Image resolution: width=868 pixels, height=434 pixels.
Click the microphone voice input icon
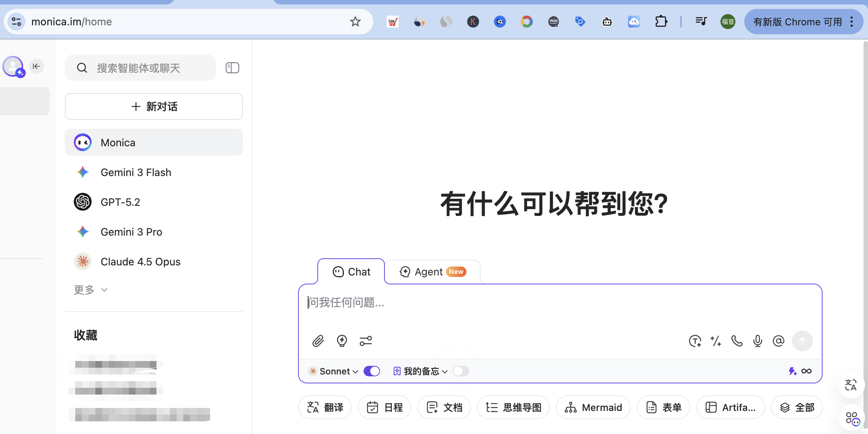[757, 341]
